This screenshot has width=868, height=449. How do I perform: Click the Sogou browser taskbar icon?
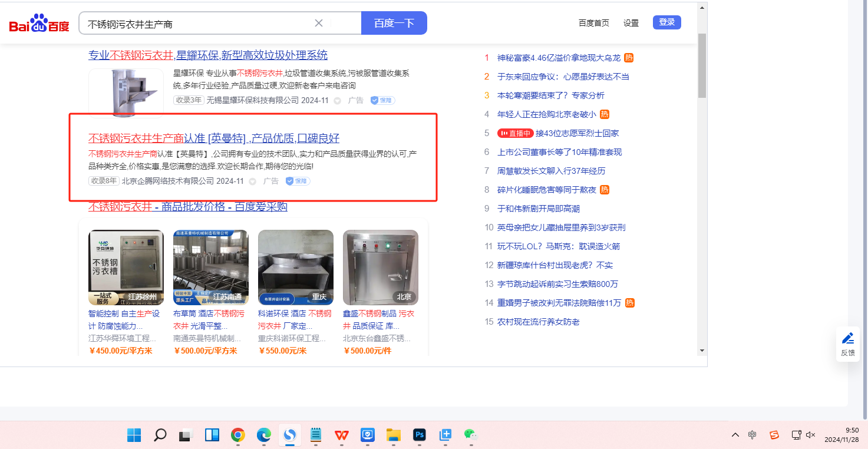click(289, 435)
